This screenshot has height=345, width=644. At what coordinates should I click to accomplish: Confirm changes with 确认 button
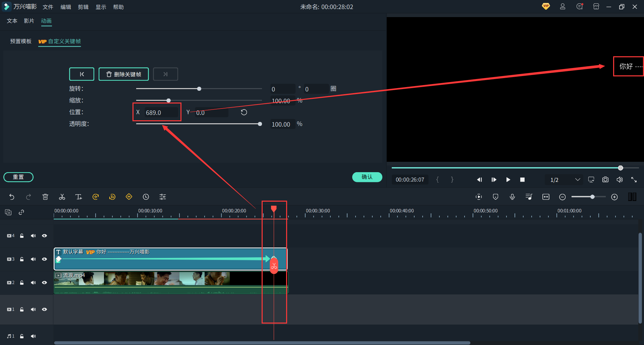coord(367,177)
